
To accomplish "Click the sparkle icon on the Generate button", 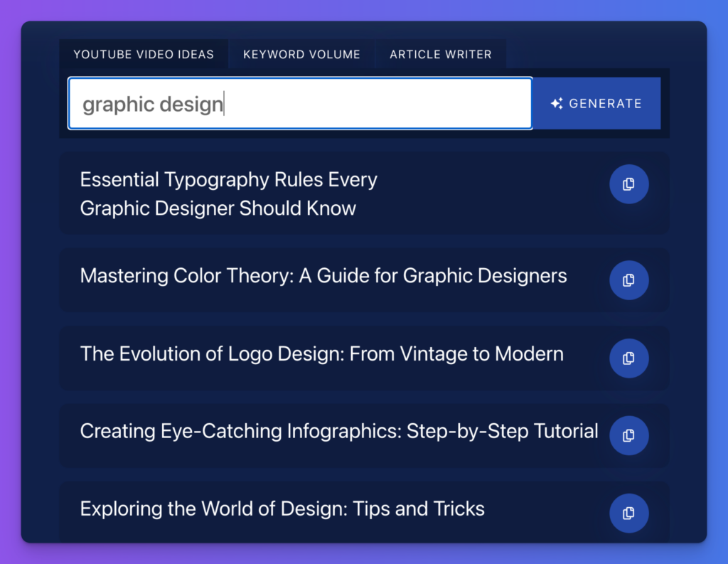I will pos(559,102).
